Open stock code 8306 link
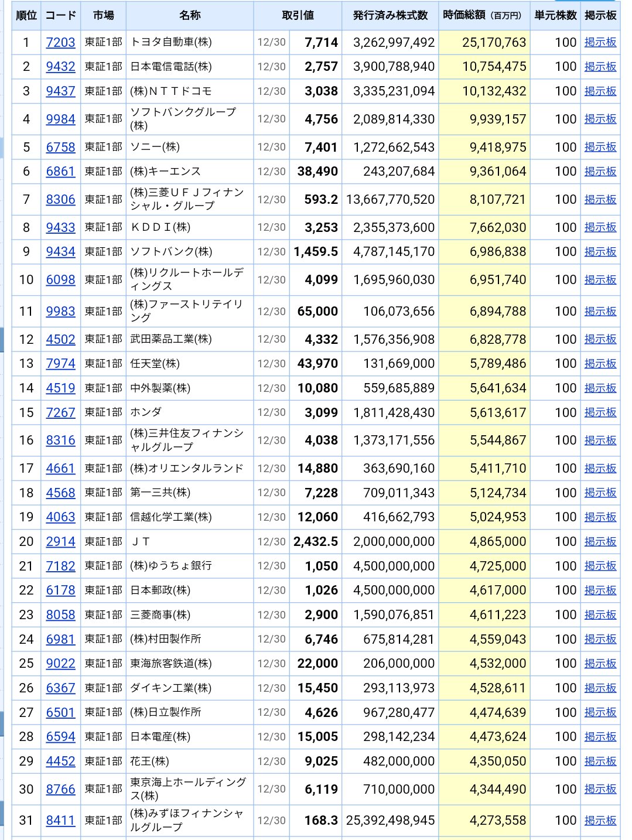 click(x=61, y=199)
